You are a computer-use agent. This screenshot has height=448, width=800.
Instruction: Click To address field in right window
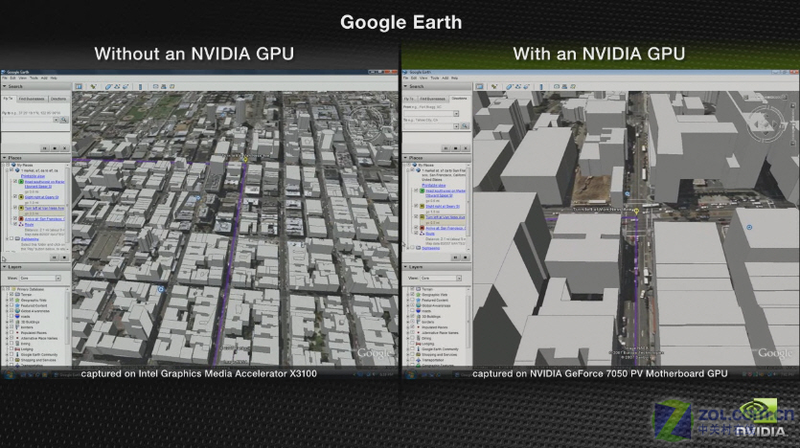pyautogui.click(x=431, y=126)
